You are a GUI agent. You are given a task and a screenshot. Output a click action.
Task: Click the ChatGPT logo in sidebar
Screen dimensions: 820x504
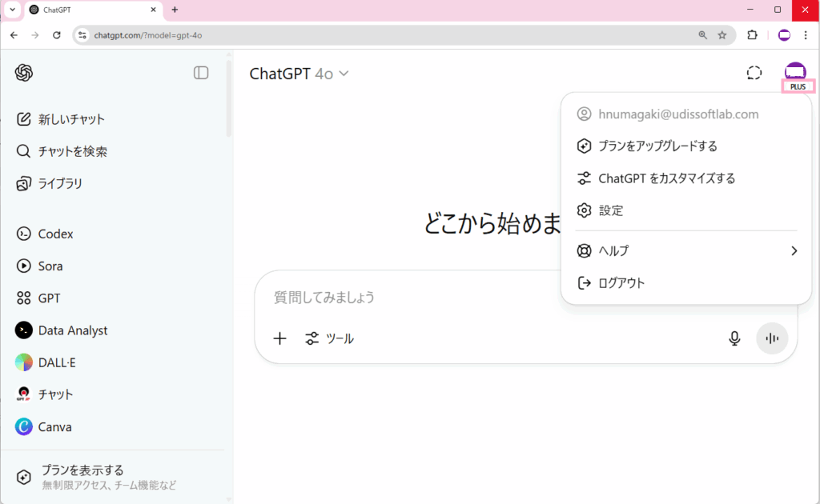[x=23, y=73]
